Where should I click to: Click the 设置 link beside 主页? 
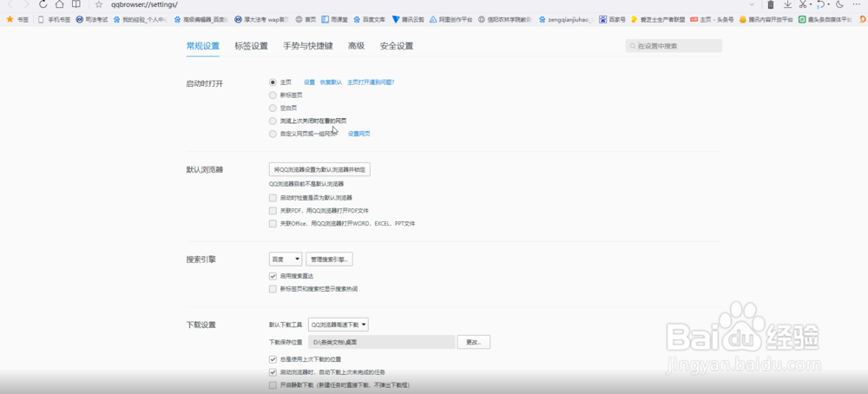(309, 82)
